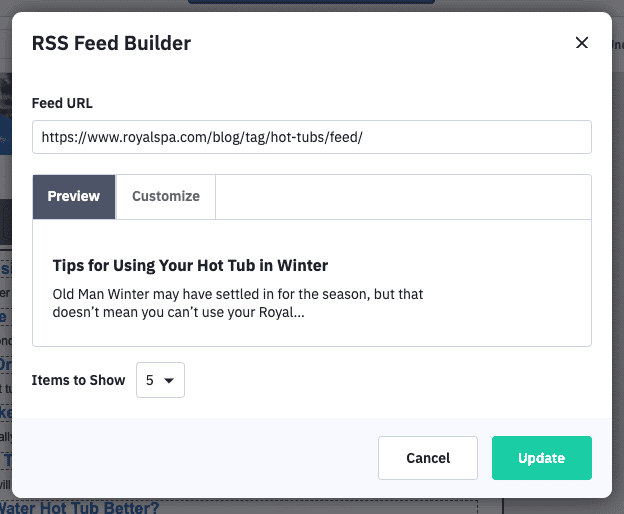Image resolution: width=624 pixels, height=514 pixels.
Task: Click the 'RSS Feed Builder' dialog title
Action: [111, 43]
